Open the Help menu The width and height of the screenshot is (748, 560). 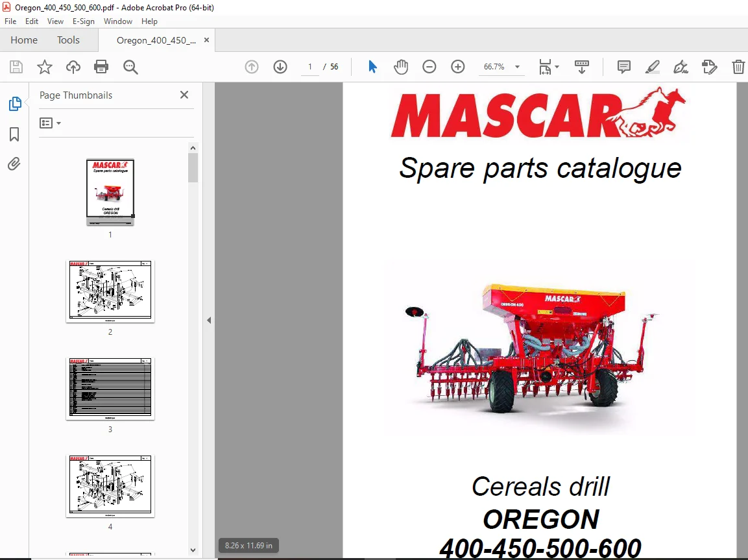point(149,21)
